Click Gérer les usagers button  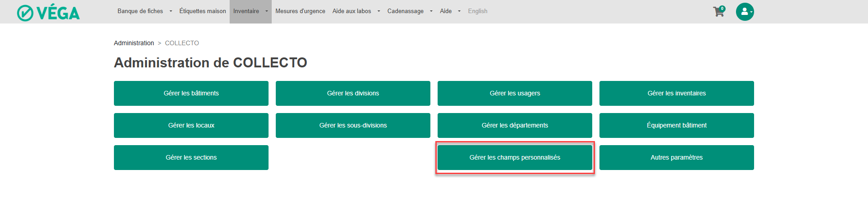[x=515, y=93]
